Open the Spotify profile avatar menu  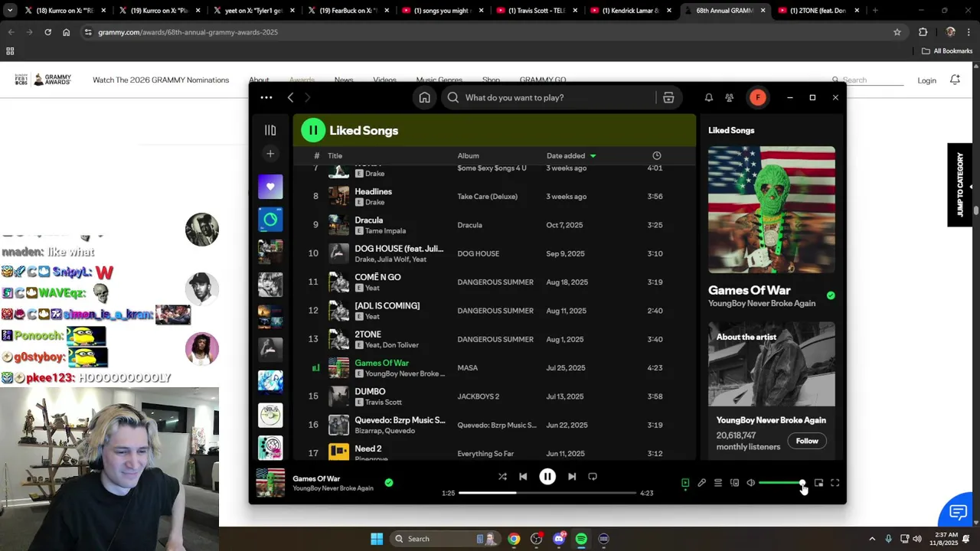coord(757,97)
